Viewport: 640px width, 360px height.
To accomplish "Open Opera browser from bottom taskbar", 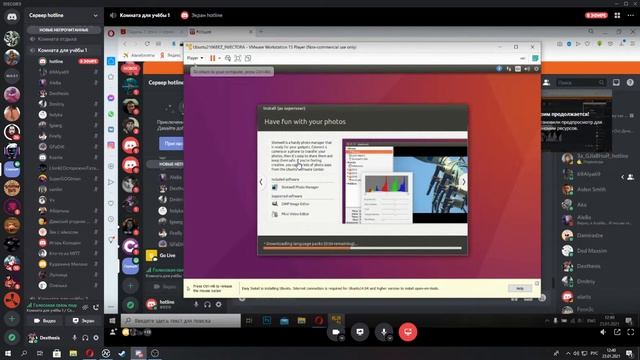I will click(x=89, y=353).
